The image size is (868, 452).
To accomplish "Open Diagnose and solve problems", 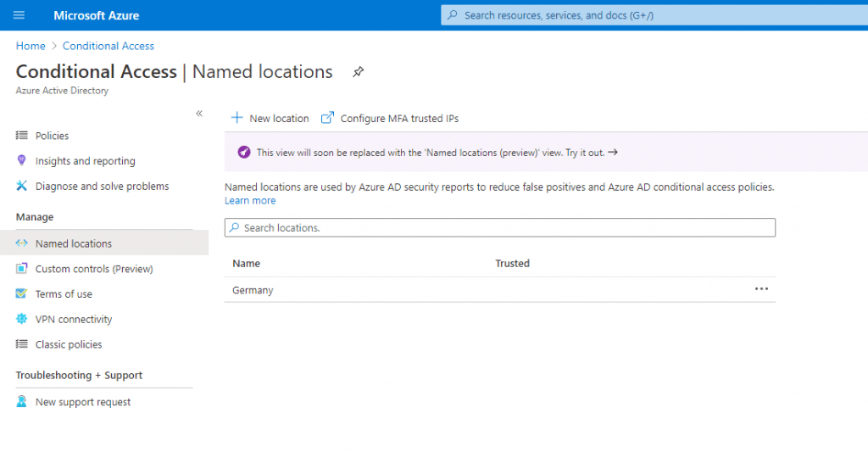I will pyautogui.click(x=103, y=186).
